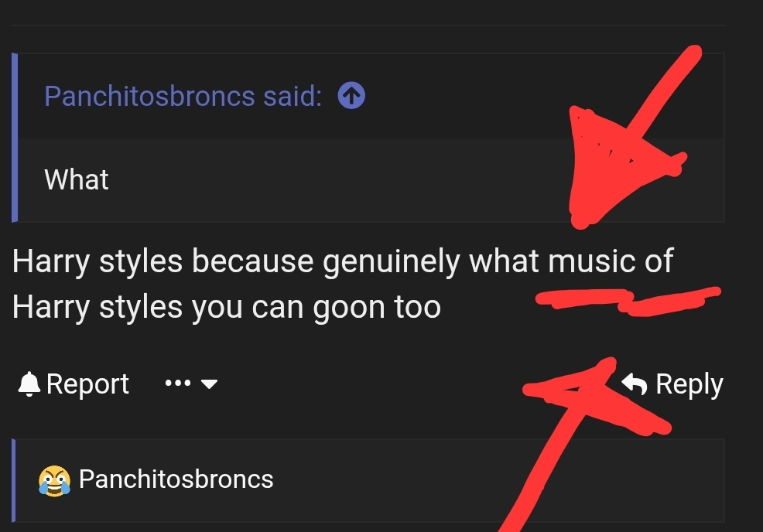Open the "Panchitosbroncs said:" quote link

183,97
